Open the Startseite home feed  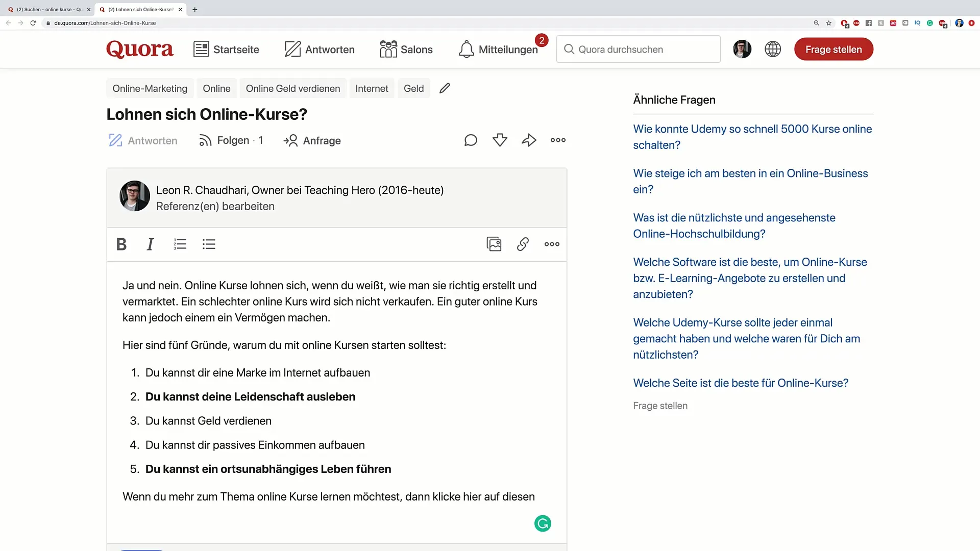226,49
